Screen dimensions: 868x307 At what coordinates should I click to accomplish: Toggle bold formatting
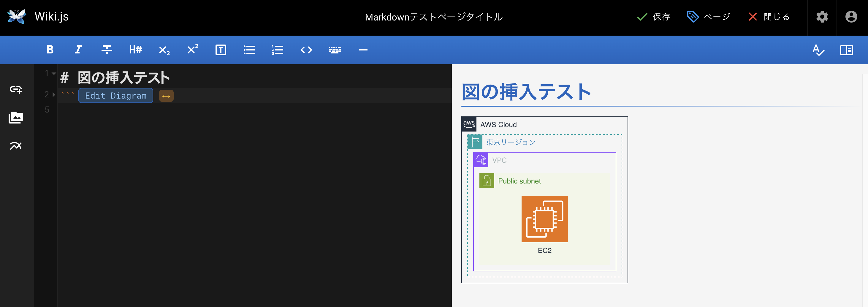point(50,50)
